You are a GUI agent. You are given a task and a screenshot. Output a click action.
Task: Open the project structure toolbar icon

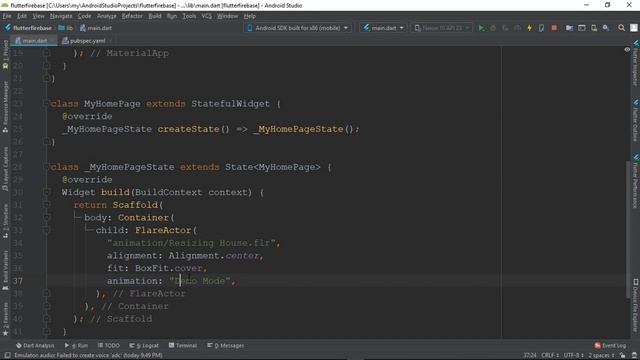569,28
